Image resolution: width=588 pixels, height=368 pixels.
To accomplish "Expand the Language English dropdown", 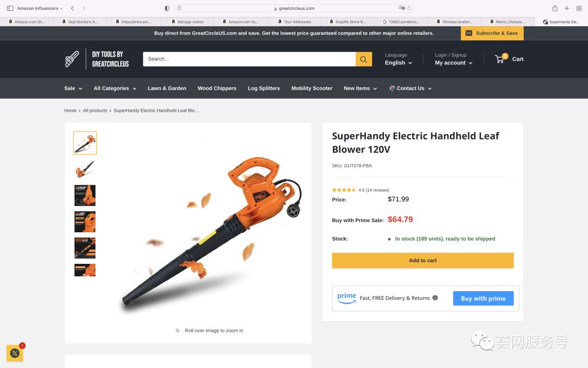I will click(399, 63).
